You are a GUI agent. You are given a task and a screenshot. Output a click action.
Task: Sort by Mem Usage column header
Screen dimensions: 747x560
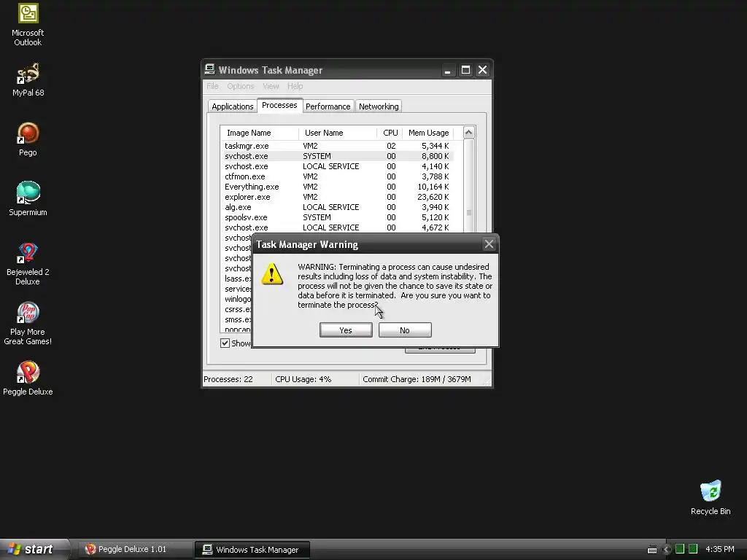[428, 133]
